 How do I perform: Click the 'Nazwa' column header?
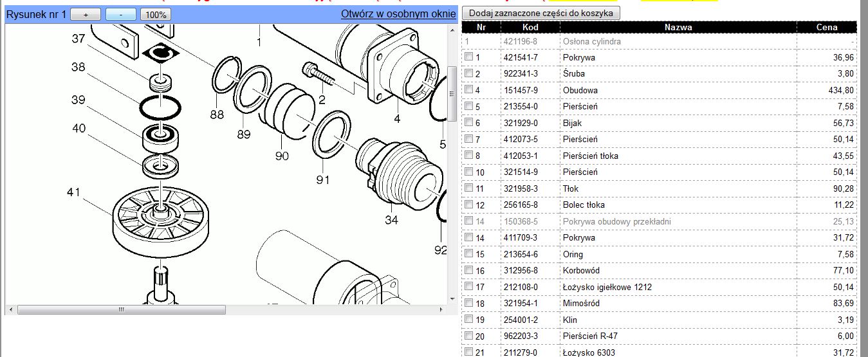pyautogui.click(x=678, y=27)
